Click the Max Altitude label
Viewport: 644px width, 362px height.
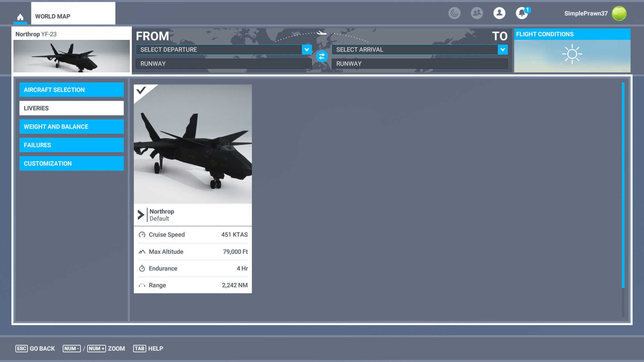click(x=166, y=252)
